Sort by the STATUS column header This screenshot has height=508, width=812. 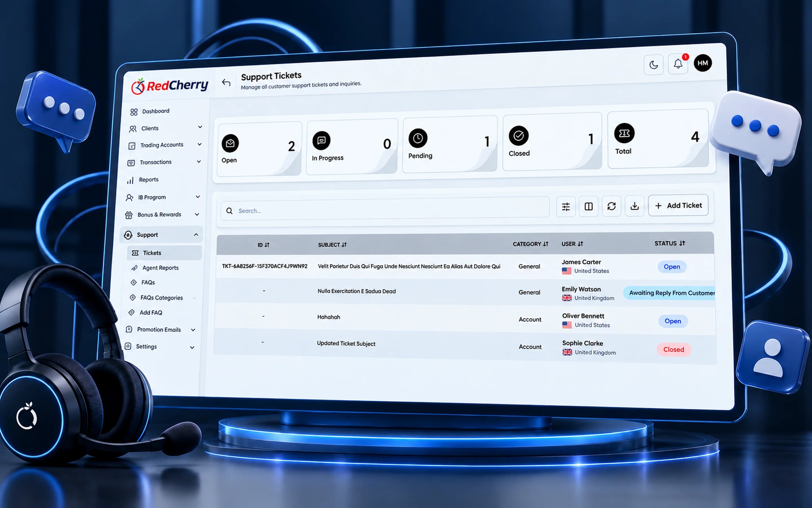[670, 243]
